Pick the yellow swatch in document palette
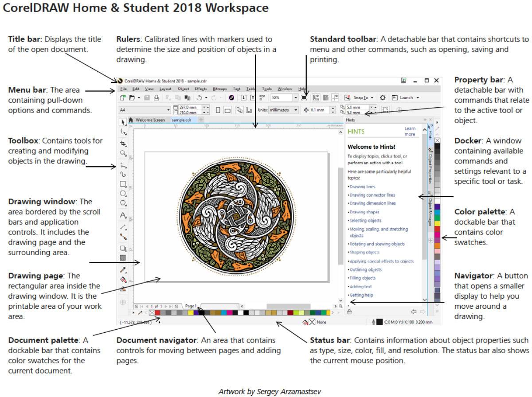 [x=191, y=312]
